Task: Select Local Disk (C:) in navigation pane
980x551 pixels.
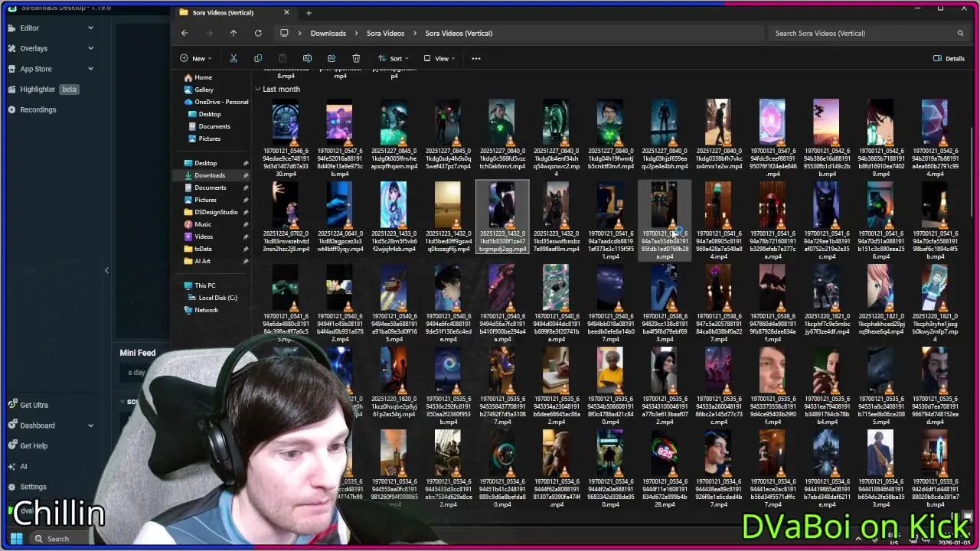Action: (x=217, y=298)
